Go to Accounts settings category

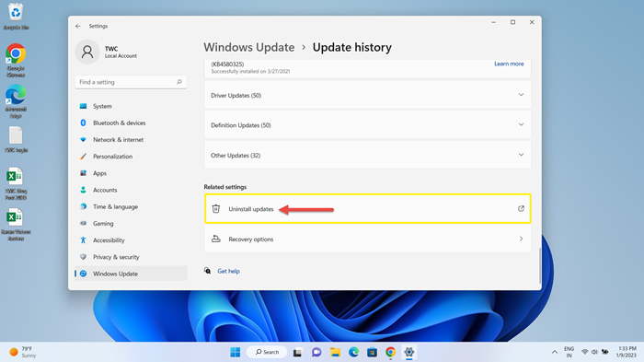(x=131, y=190)
